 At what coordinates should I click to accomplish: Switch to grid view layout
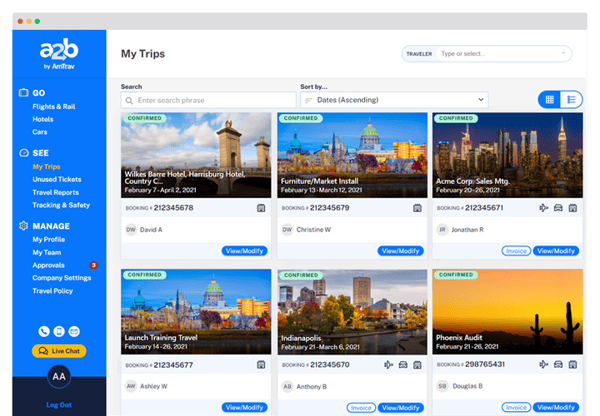549,99
